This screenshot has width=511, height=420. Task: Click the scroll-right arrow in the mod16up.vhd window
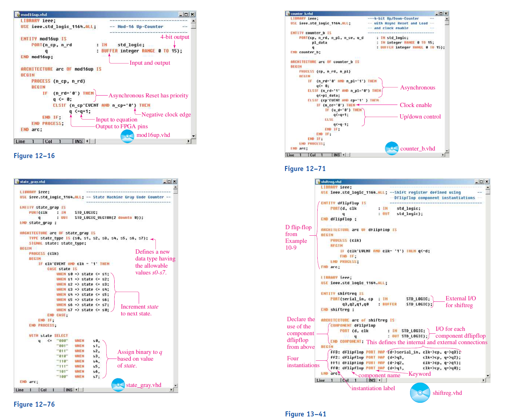coord(189,141)
